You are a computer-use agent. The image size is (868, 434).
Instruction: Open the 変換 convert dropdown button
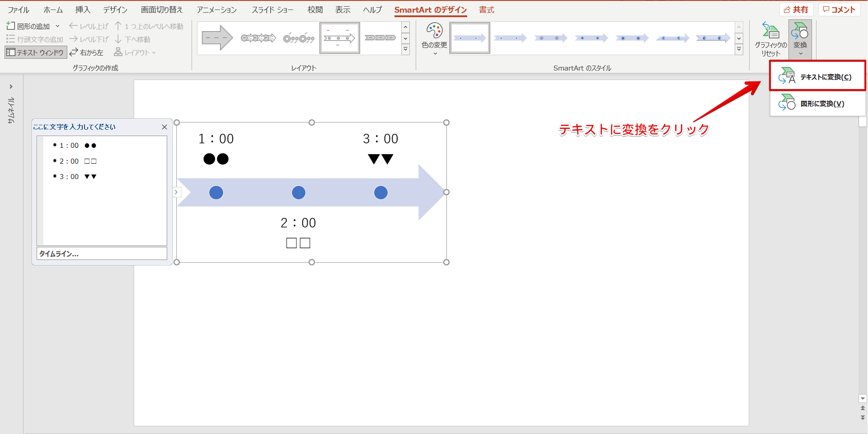tap(800, 39)
